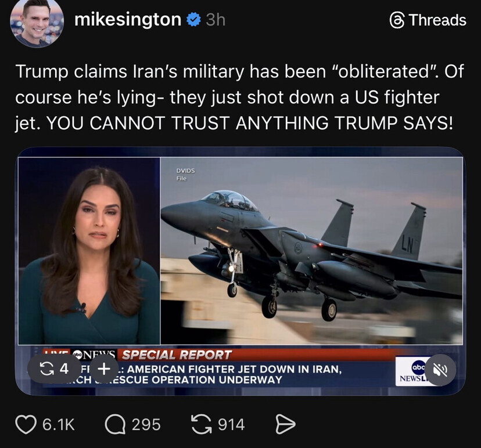Open the mikesington username link
Screen dimensions: 481x448
128,20
